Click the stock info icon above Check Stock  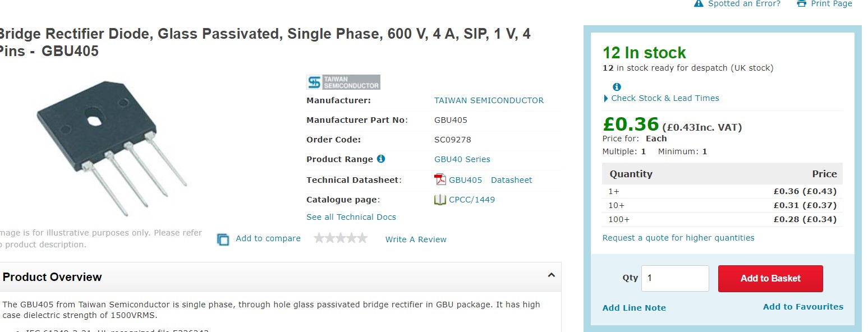pos(617,87)
